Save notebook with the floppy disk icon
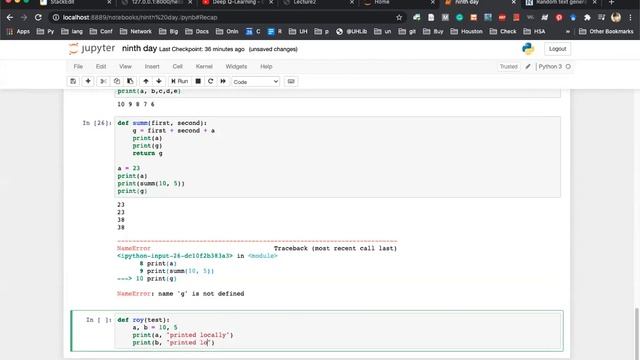 pos(73,81)
